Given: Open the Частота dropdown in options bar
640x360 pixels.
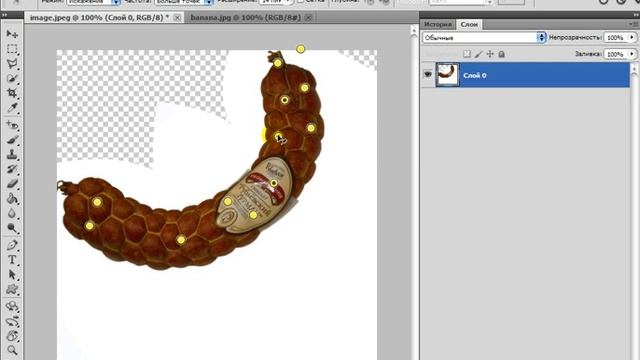Looking at the screenshot, I should (184, 2).
